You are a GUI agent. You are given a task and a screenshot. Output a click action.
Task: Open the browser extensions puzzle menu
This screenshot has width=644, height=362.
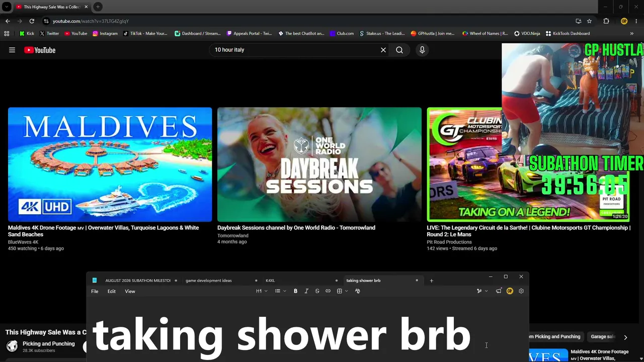tap(606, 21)
